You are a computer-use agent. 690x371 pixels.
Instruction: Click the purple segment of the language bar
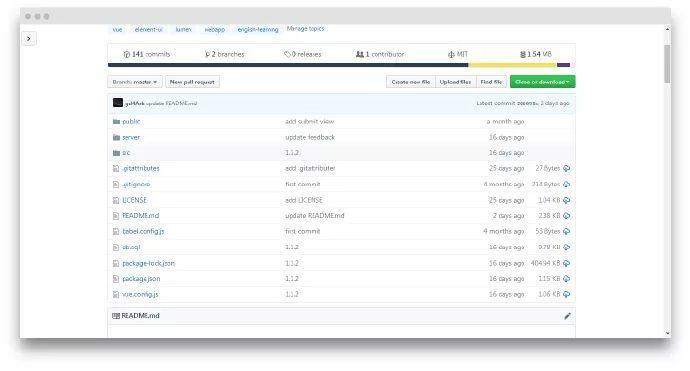(x=563, y=65)
